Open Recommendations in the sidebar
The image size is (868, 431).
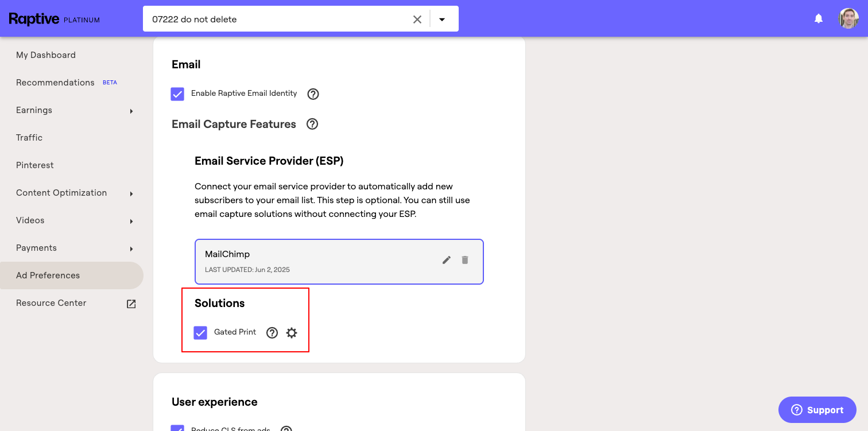[x=55, y=83]
